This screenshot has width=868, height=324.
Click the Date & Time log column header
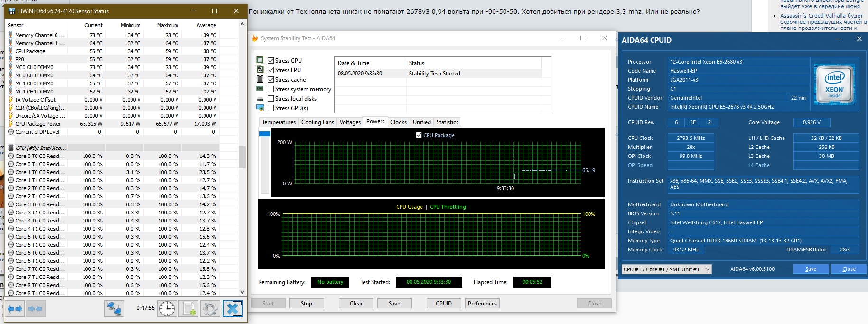(x=370, y=63)
